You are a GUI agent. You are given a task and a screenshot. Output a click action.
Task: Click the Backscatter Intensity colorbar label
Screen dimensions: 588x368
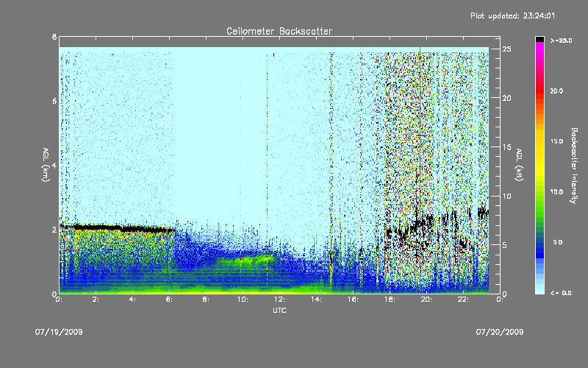pyautogui.click(x=574, y=166)
